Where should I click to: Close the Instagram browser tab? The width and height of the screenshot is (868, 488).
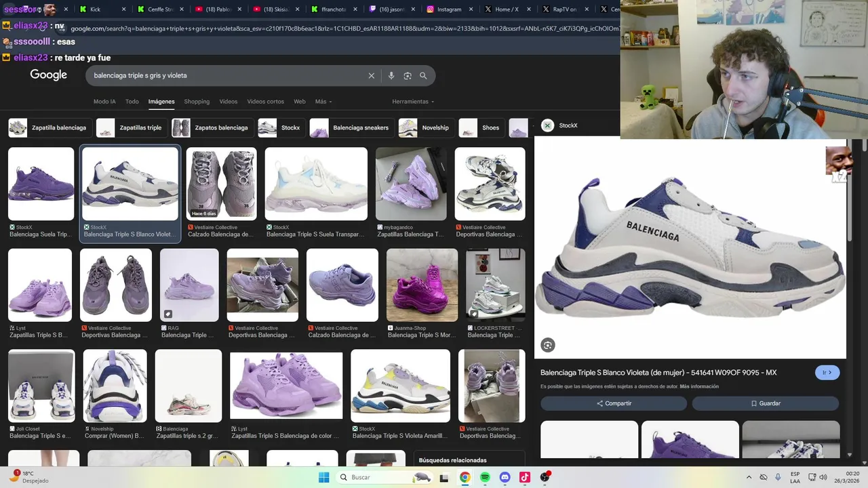tap(471, 9)
